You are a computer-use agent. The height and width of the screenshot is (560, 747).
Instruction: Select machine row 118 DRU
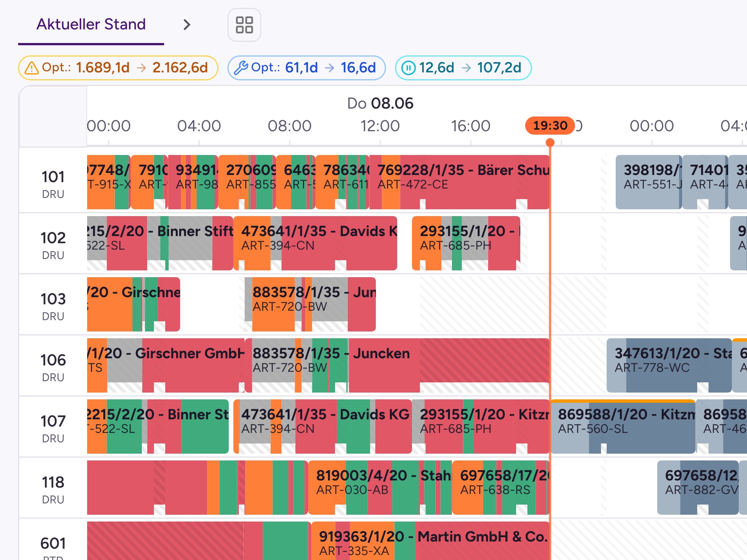tap(53, 489)
